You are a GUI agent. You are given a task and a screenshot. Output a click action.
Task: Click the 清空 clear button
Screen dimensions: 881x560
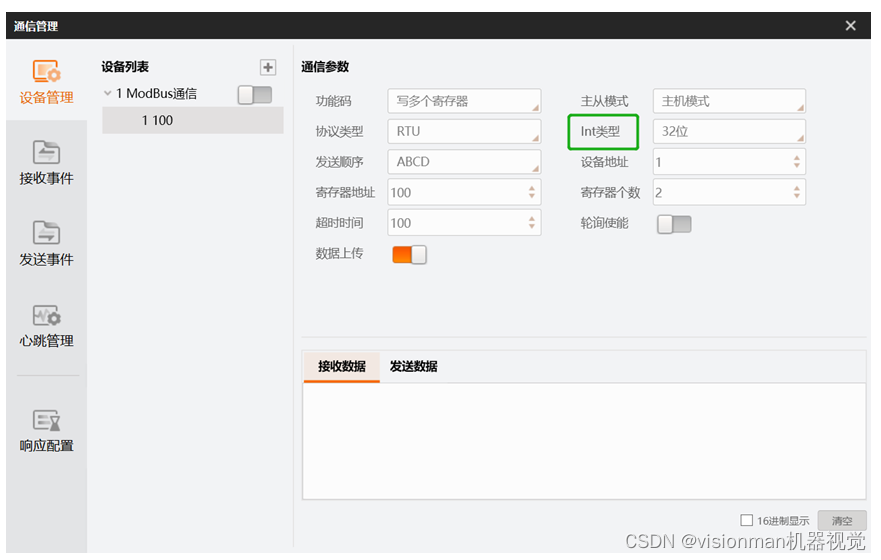click(842, 521)
